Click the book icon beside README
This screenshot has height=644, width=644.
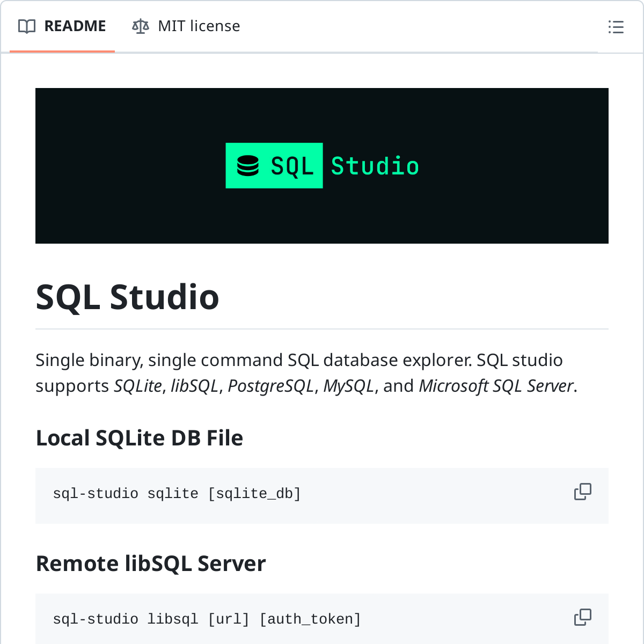27,26
